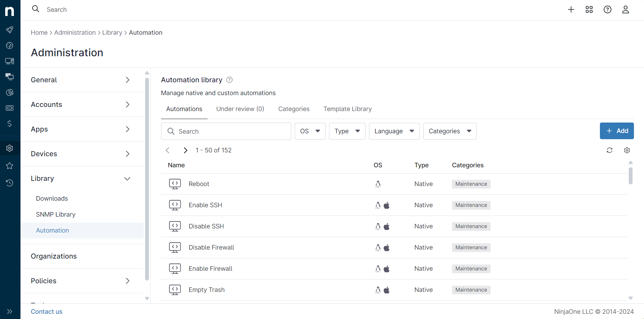Open the Getting Started rocket icon

10,30
